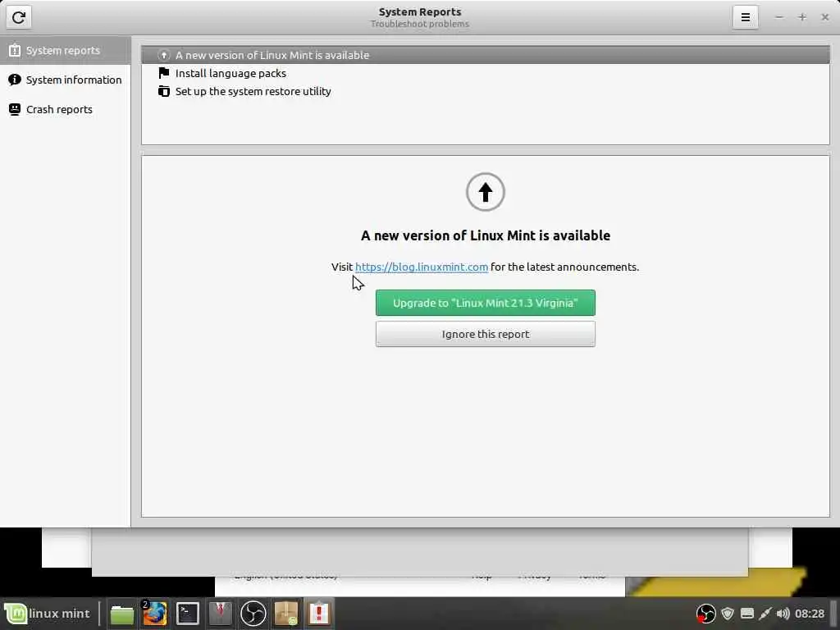Image resolution: width=840 pixels, height=630 pixels.
Task: Click the large upgrade arrow icon
Action: point(486,192)
